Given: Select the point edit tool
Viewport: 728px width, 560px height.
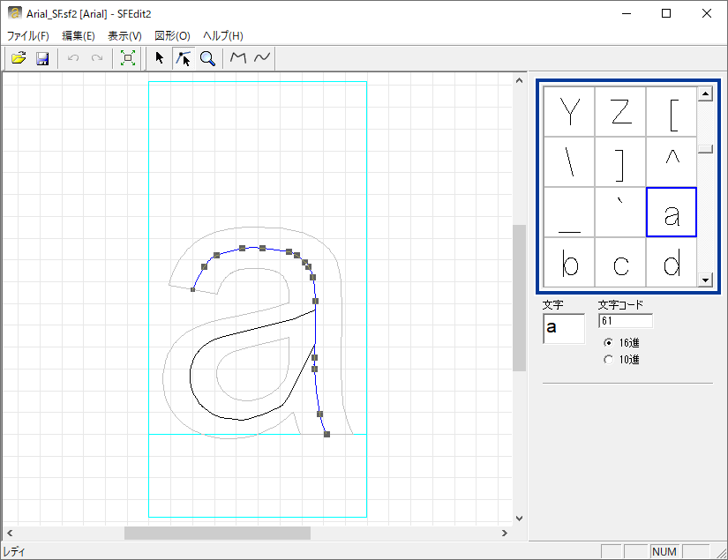Looking at the screenshot, I should click(184, 58).
